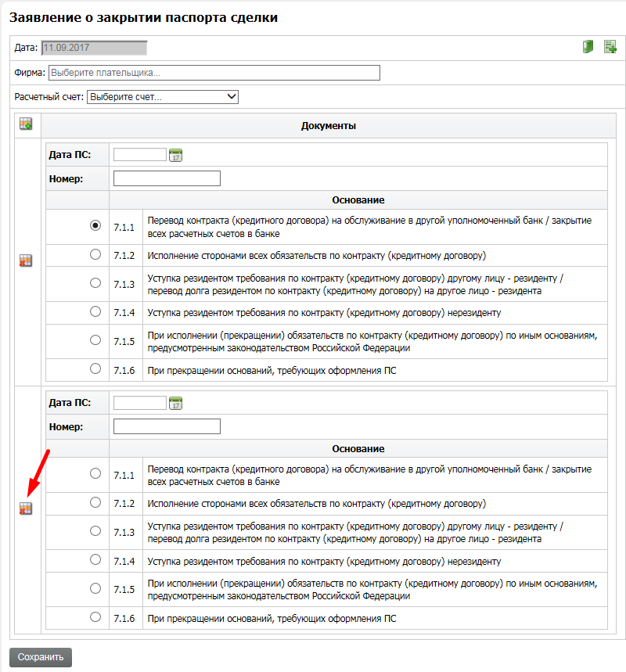The image size is (626, 672).
Task: Focus the first Дата ПС text box
Action: 139,155
